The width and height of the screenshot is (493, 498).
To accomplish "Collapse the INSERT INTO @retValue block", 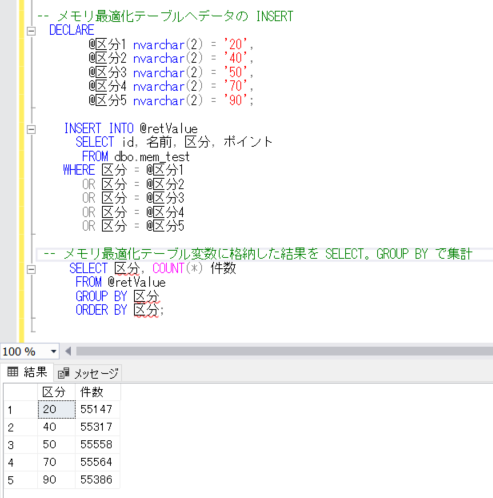I will [31, 129].
